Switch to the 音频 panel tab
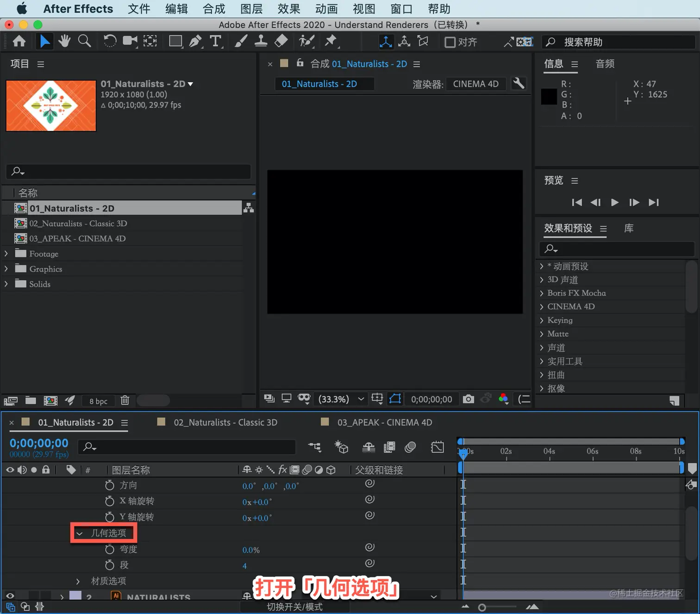The height and width of the screenshot is (614, 700). coord(605,64)
